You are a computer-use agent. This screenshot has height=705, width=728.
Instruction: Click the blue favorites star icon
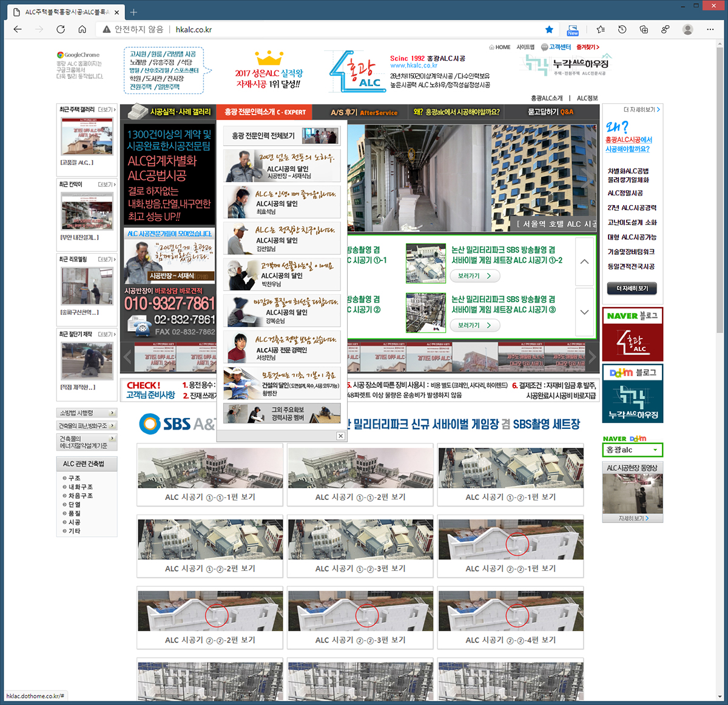tap(549, 29)
